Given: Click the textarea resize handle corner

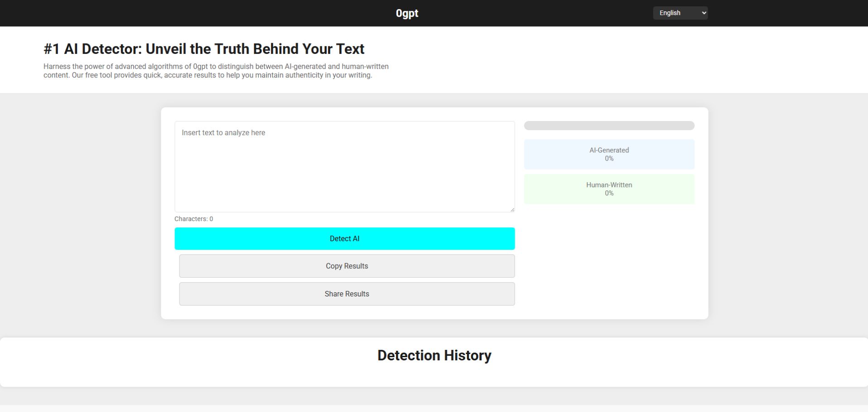Looking at the screenshot, I should click(512, 209).
